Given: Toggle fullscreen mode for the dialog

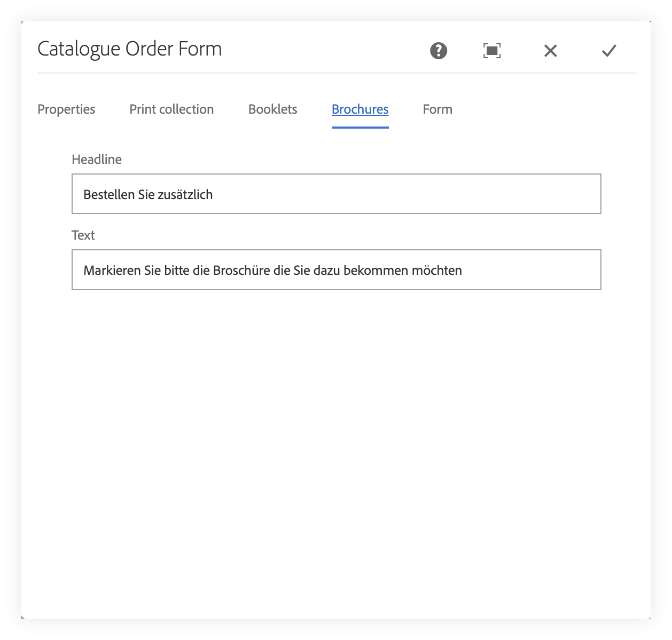Looking at the screenshot, I should click(492, 51).
